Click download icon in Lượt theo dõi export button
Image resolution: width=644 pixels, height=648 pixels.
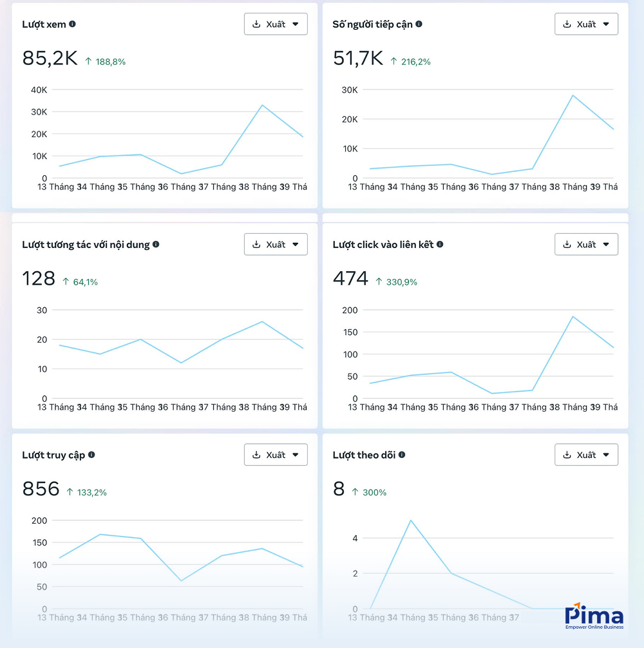[567, 455]
